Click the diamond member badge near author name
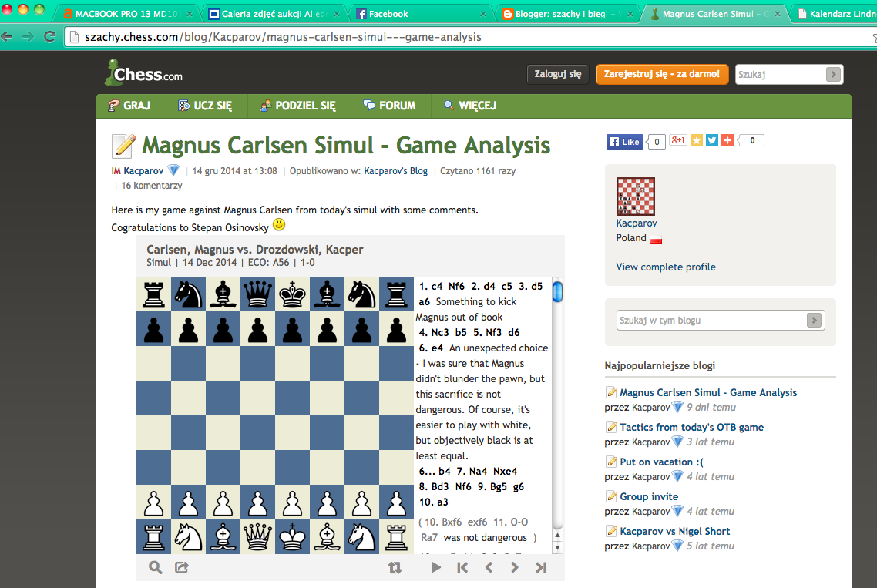 (x=174, y=170)
